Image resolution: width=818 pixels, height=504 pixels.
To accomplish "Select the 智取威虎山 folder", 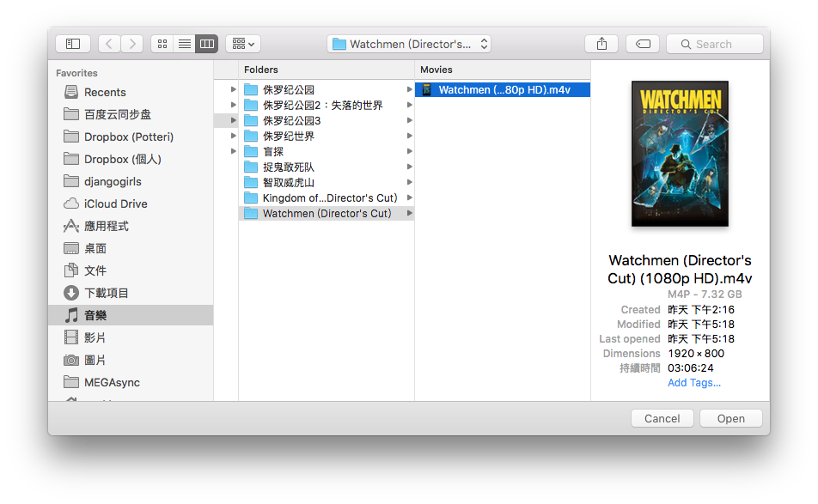I will 326,182.
